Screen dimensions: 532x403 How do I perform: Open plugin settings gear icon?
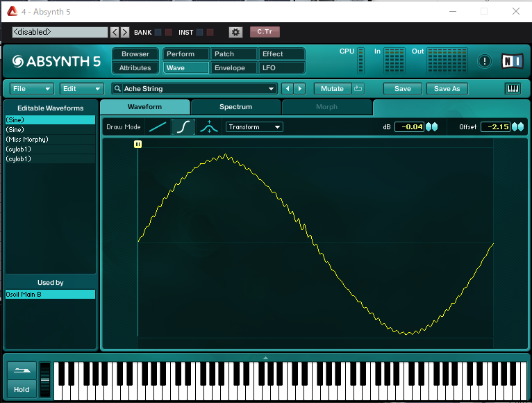[235, 32]
